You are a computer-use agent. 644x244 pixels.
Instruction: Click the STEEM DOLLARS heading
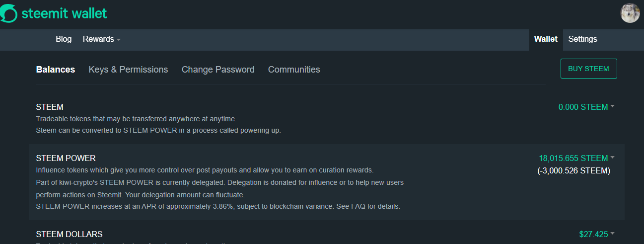70,234
